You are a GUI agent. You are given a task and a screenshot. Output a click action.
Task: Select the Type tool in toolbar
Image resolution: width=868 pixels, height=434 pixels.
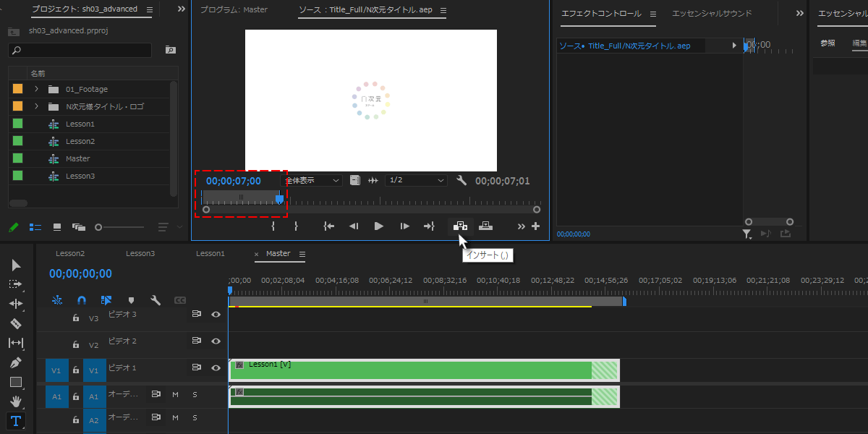(x=16, y=421)
